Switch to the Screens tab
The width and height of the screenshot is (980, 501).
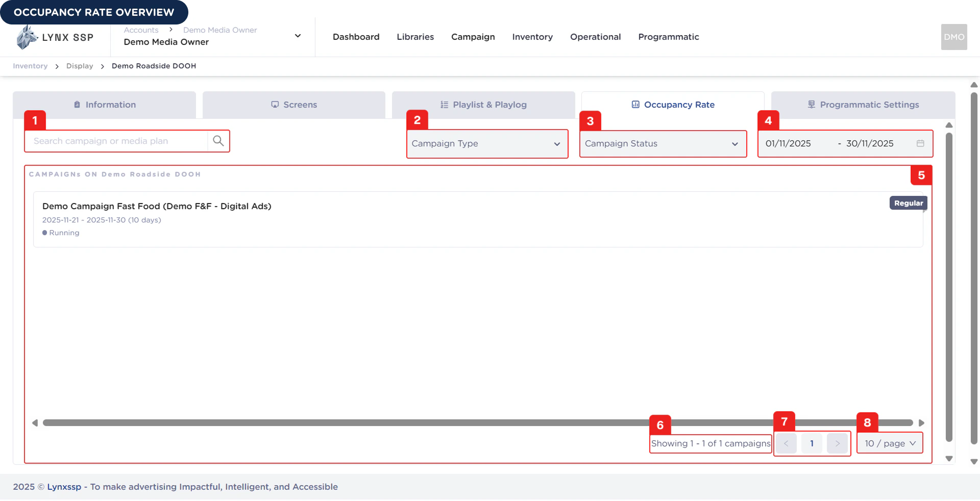[294, 105]
